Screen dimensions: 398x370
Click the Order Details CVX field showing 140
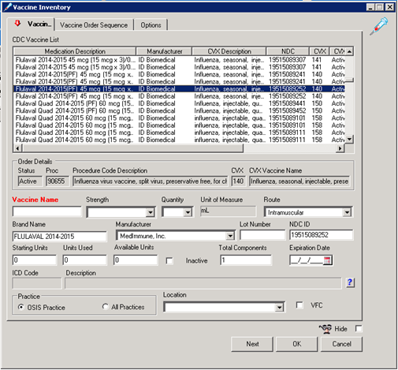[x=238, y=181]
